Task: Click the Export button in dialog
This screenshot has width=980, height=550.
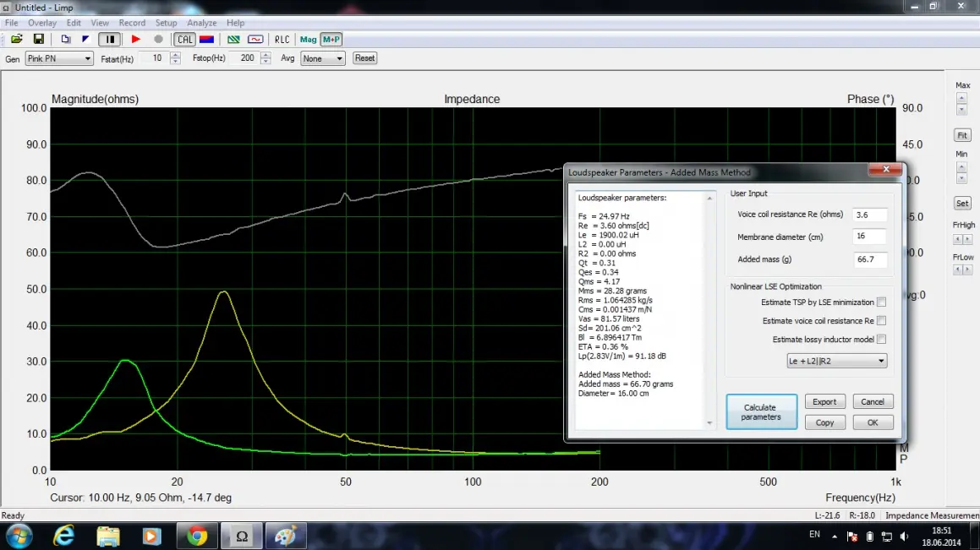Action: pyautogui.click(x=824, y=402)
